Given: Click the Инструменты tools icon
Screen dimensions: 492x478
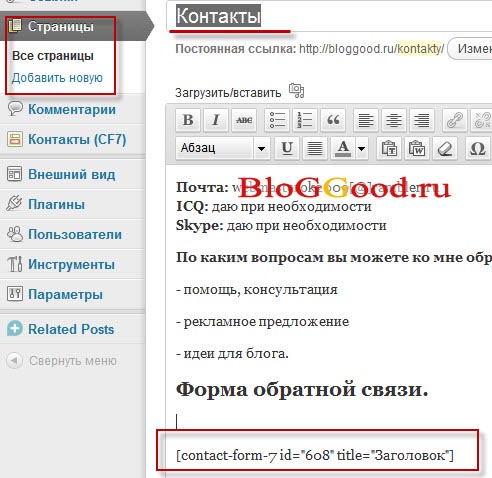Looking at the screenshot, I should pyautogui.click(x=15, y=264).
